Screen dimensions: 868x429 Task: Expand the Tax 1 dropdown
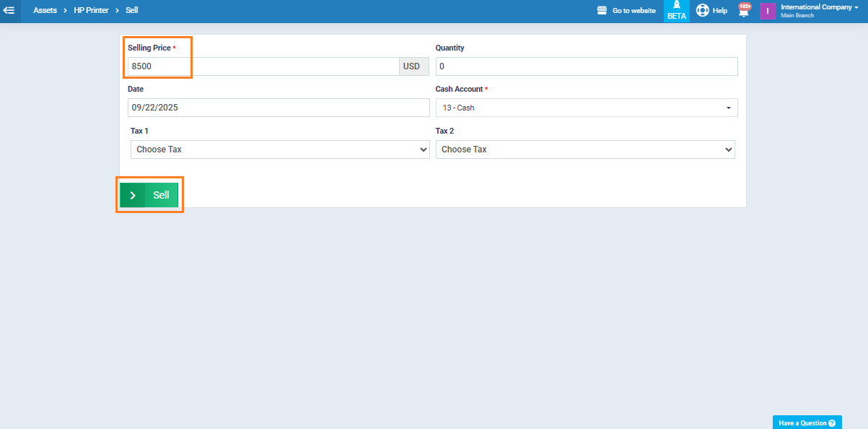coord(280,149)
